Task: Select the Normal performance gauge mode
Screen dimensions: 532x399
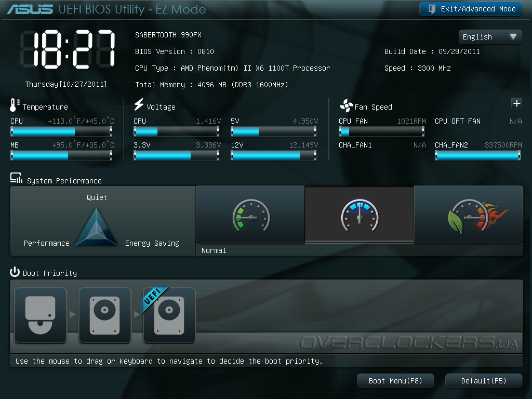Action: click(x=360, y=215)
